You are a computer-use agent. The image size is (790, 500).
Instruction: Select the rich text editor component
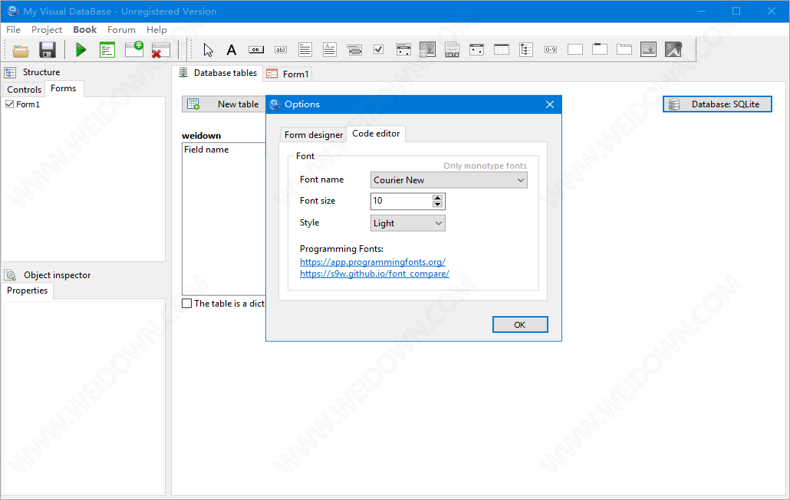(x=330, y=49)
